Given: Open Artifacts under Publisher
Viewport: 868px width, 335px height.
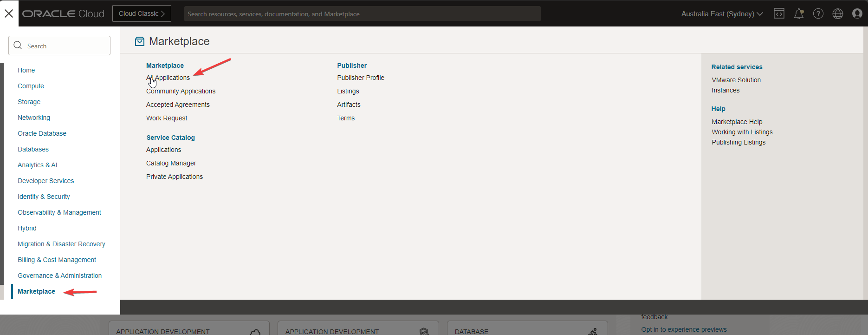Looking at the screenshot, I should [x=349, y=105].
